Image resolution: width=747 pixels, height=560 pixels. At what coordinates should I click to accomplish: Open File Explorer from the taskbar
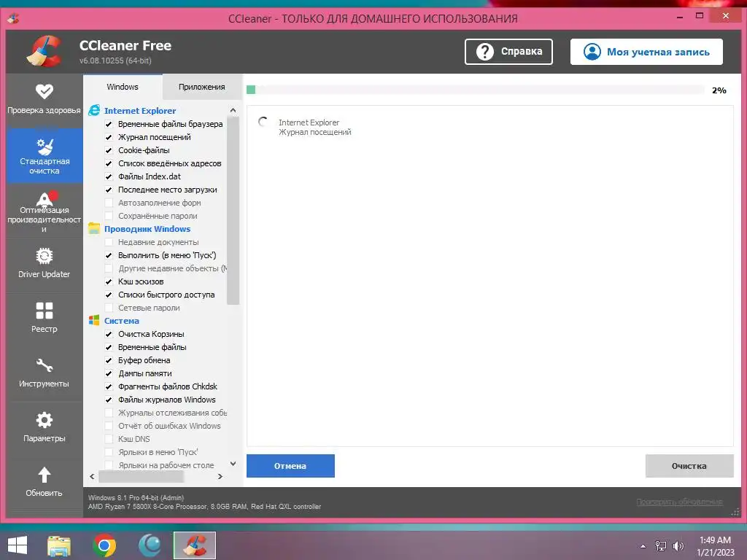59,545
